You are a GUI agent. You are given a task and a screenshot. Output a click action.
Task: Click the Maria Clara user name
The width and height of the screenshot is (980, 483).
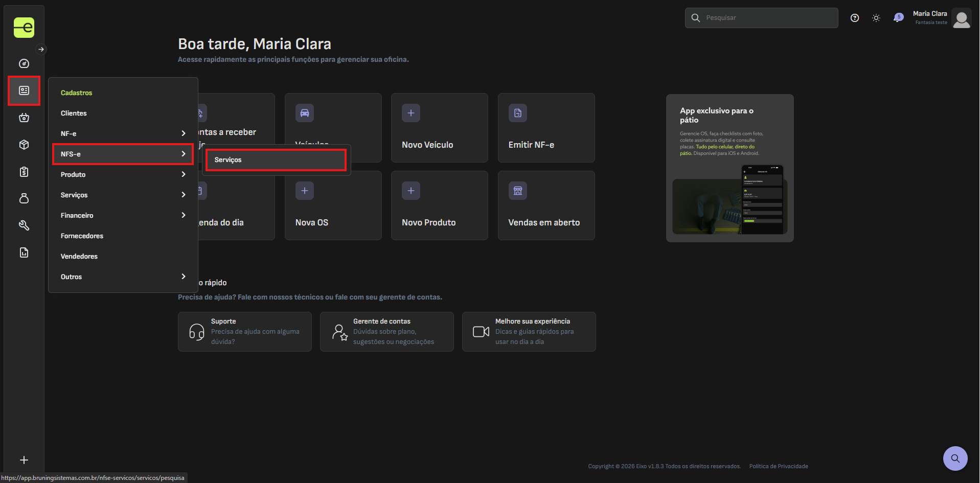point(930,14)
